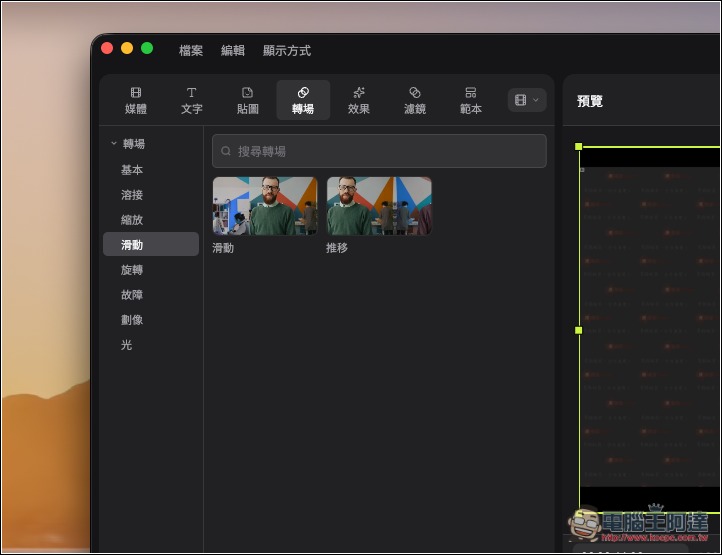Screen dimensions: 722x555
Task: Minimize the window with yellow button
Action: click(x=127, y=48)
